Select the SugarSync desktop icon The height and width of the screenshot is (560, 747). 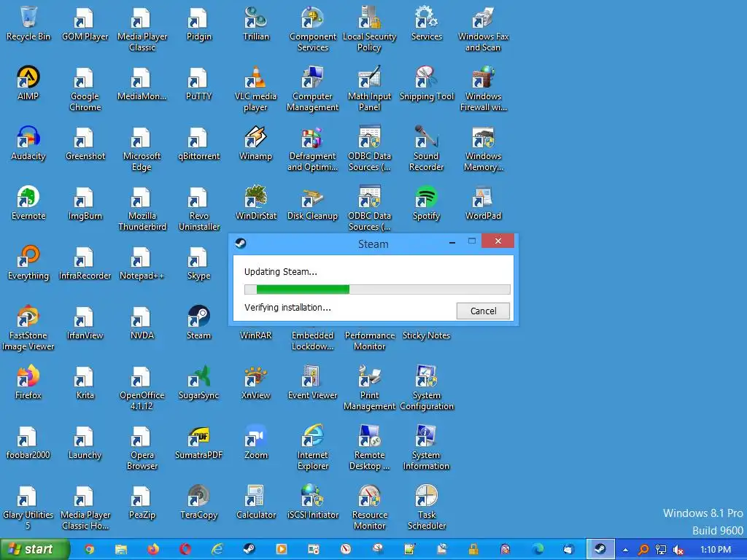point(198,382)
